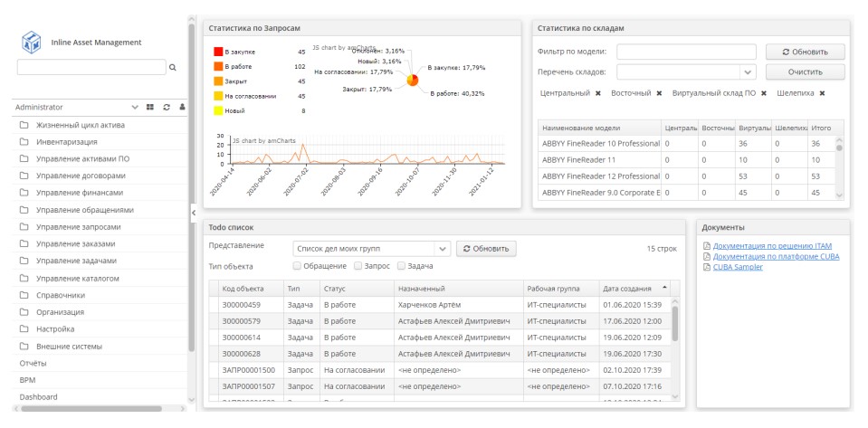Open Документация по платформе CUBA link
The width and height of the screenshot is (868, 428).
(776, 257)
